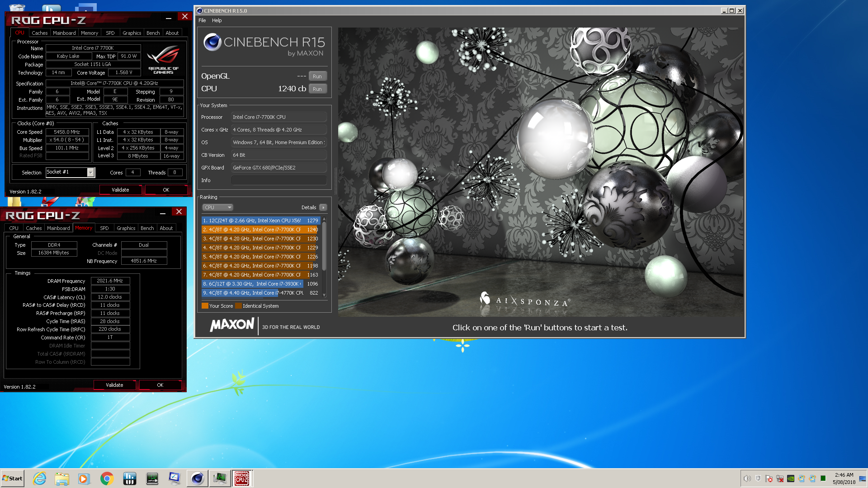Click the taskbar clock showing 2:46 AM

pos(844,479)
